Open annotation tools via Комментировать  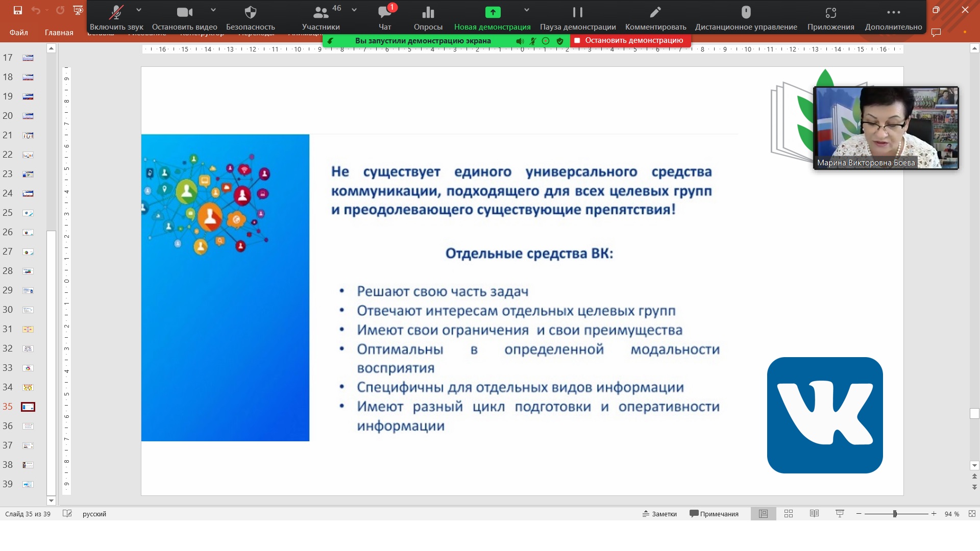[655, 17]
